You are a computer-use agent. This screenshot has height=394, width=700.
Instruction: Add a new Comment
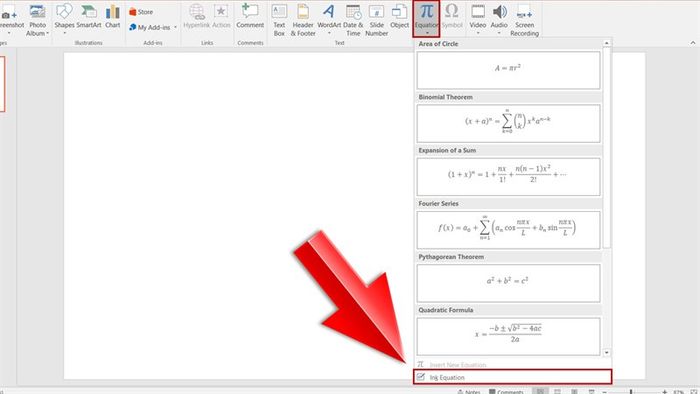click(x=250, y=17)
